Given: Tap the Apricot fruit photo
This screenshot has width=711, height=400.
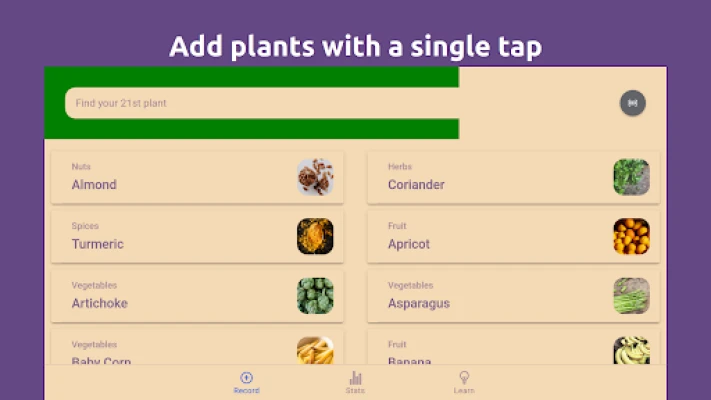Looking at the screenshot, I should point(631,236).
